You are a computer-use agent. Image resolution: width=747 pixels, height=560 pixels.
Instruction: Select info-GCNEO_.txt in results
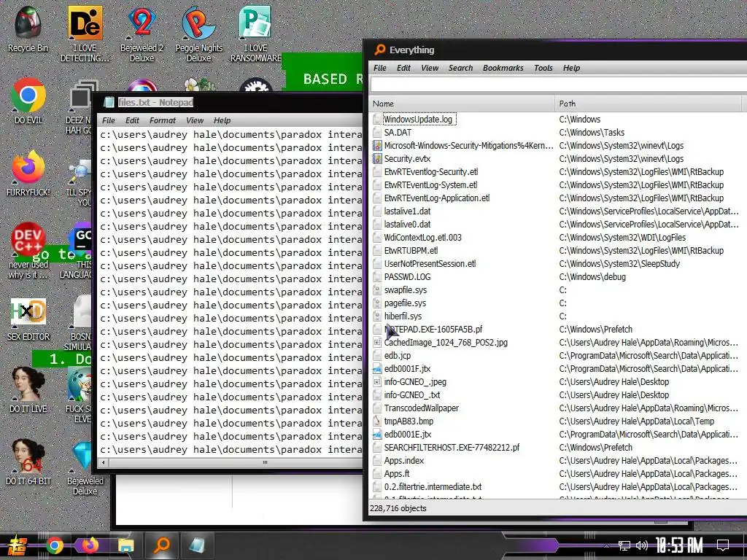tap(412, 394)
